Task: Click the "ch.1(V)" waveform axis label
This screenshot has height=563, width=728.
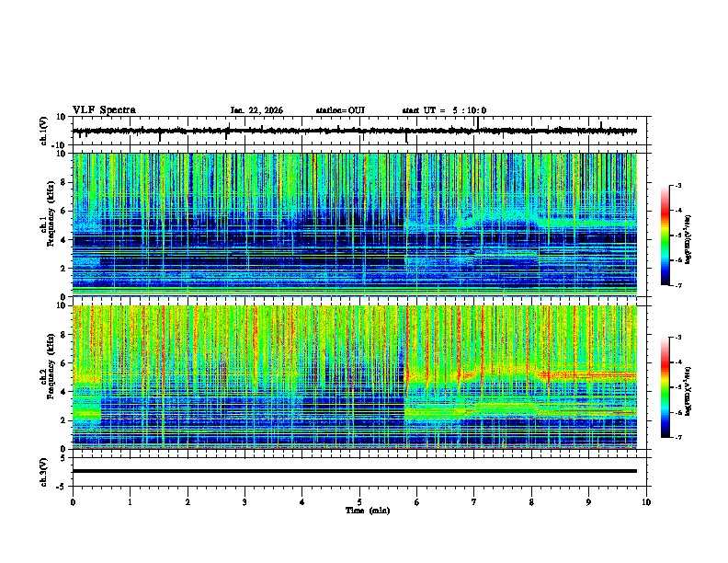Action: click(x=44, y=131)
